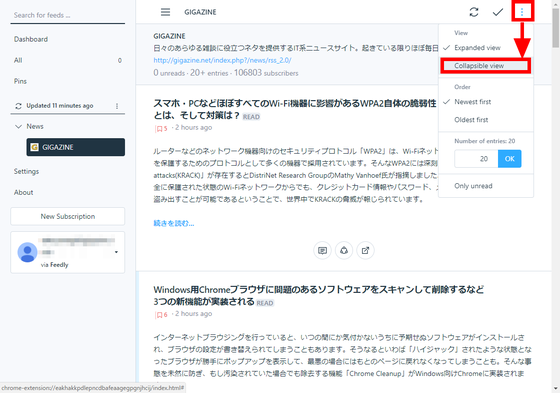
Task: Open the gigazine.net RSS feed URL link
Action: pos(222,60)
